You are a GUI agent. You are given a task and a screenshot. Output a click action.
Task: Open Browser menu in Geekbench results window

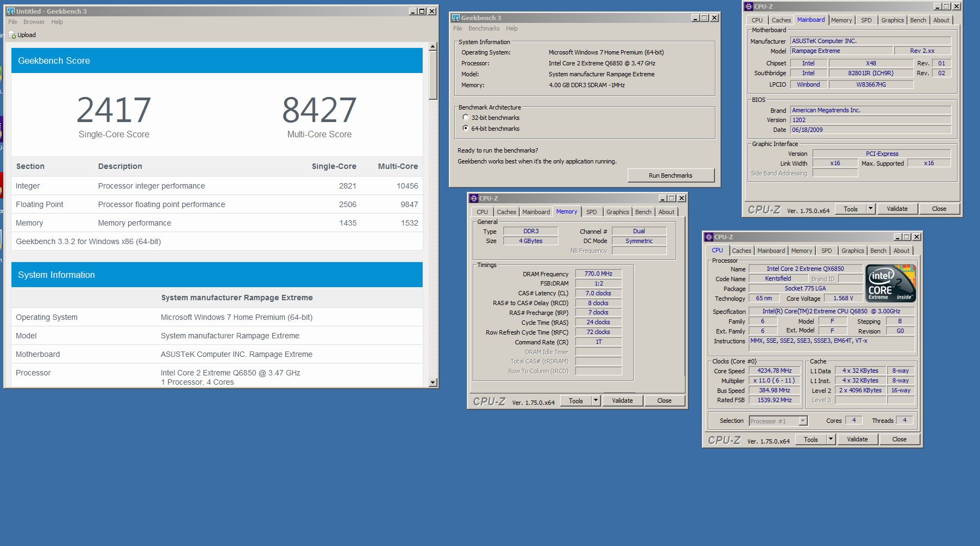tap(34, 22)
